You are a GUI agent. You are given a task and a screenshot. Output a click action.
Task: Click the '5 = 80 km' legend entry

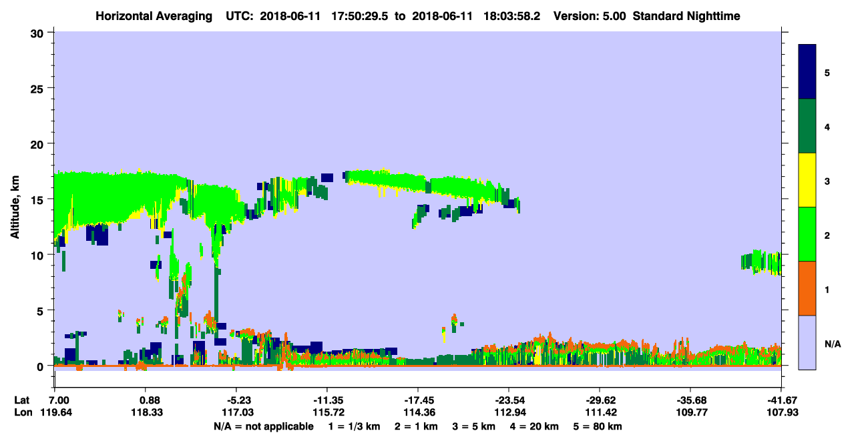click(x=598, y=426)
